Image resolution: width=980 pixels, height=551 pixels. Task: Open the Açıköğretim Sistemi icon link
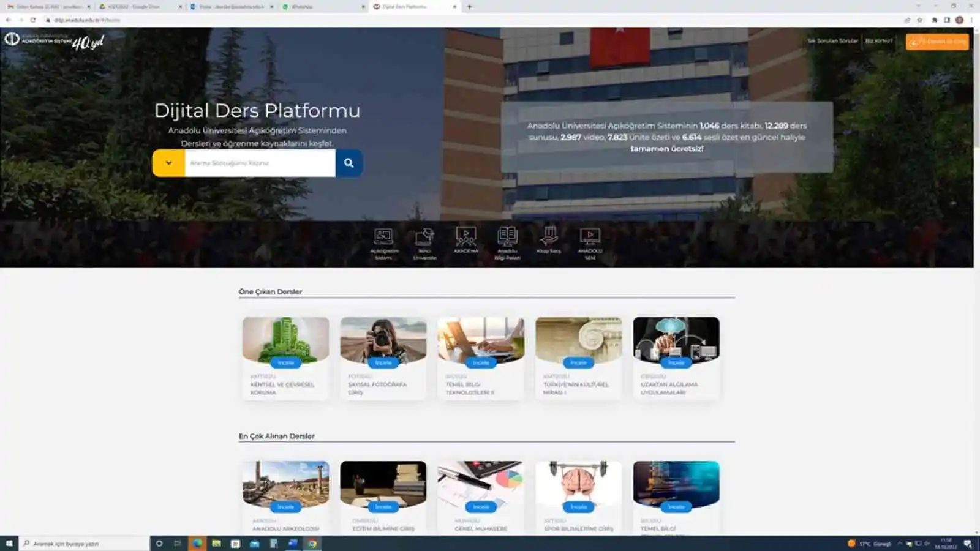(383, 244)
